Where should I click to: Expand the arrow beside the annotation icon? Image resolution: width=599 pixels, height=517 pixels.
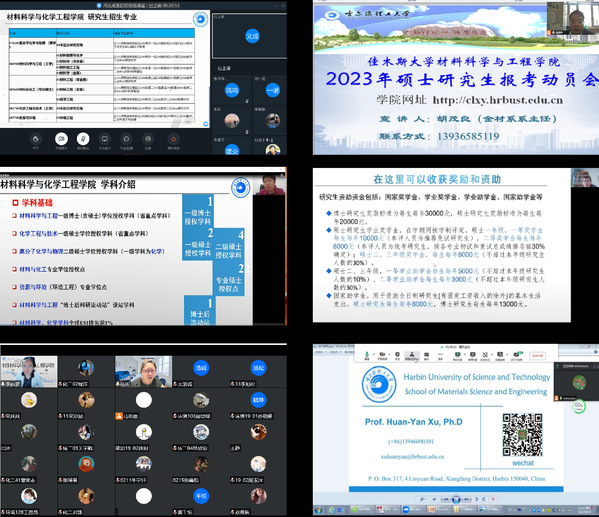492,354
